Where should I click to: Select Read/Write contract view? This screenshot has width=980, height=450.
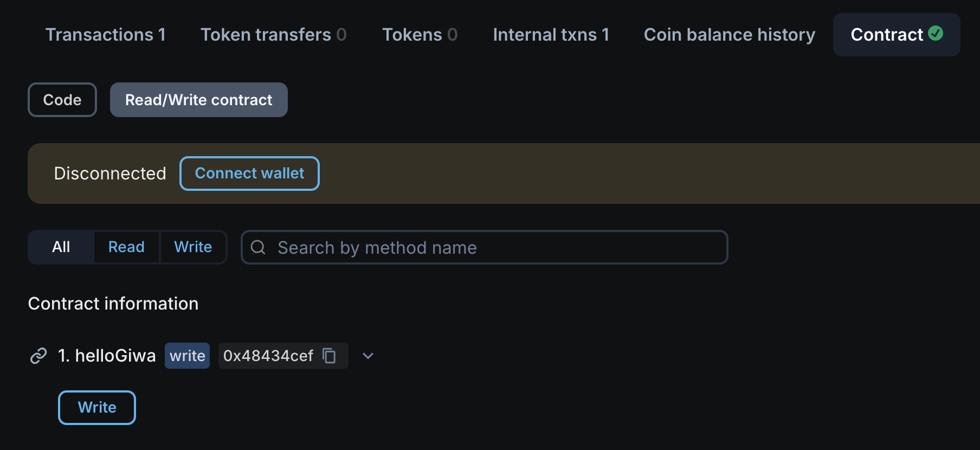coord(198,100)
